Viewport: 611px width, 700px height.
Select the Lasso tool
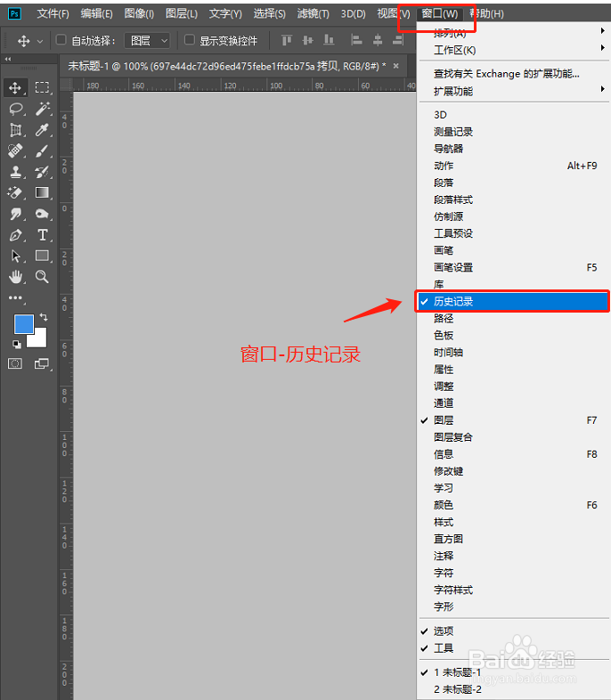(x=15, y=109)
